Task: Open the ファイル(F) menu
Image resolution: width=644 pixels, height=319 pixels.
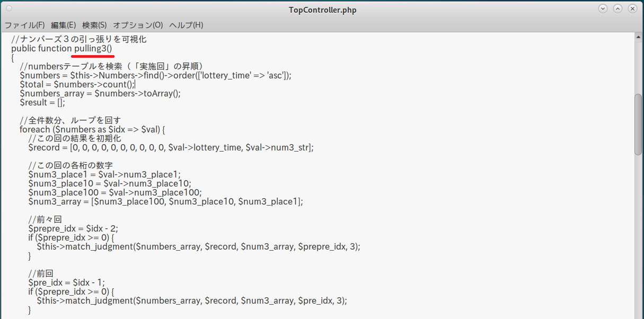Action: point(25,25)
